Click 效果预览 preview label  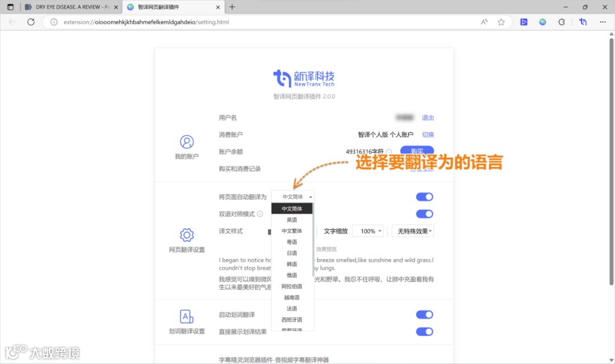(326, 249)
